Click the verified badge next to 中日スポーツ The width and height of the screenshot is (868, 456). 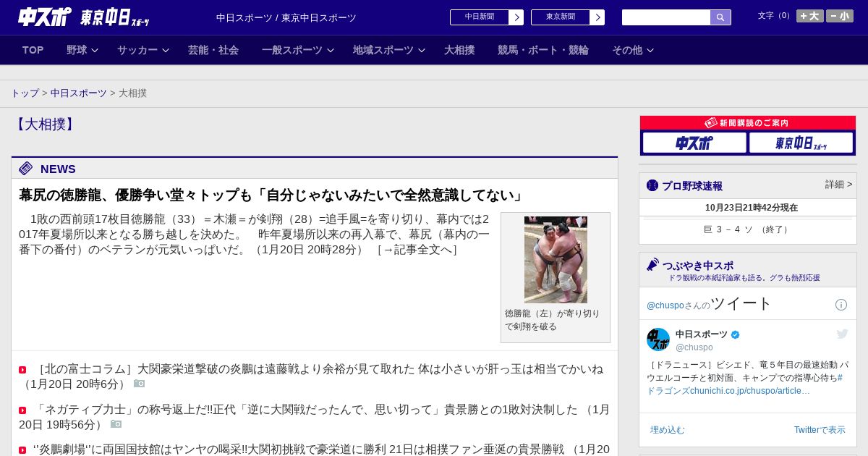pyautogui.click(x=736, y=334)
